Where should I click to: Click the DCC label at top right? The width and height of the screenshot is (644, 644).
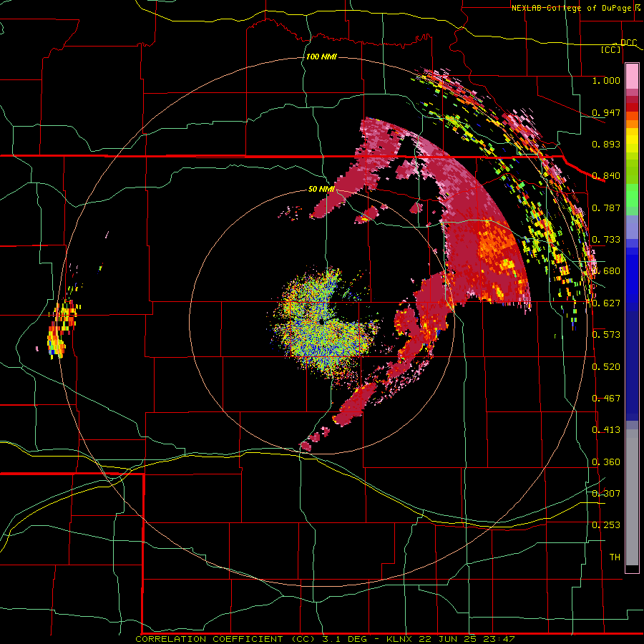[628, 43]
